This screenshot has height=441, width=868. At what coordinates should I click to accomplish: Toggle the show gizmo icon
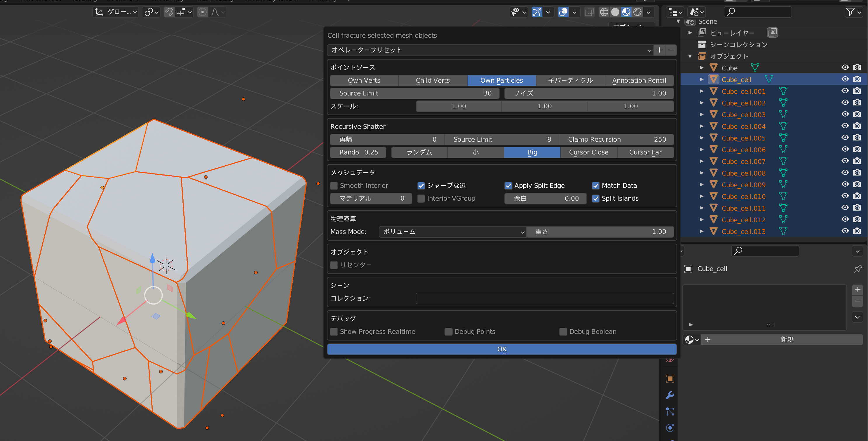tap(536, 12)
